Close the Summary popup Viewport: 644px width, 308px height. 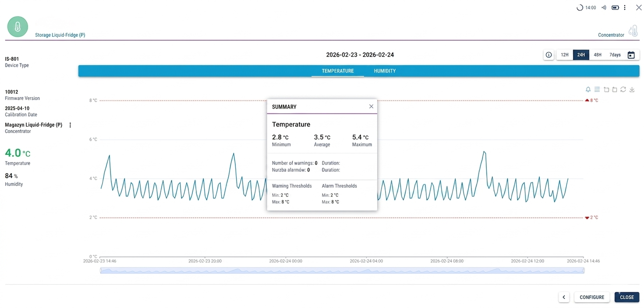click(371, 107)
